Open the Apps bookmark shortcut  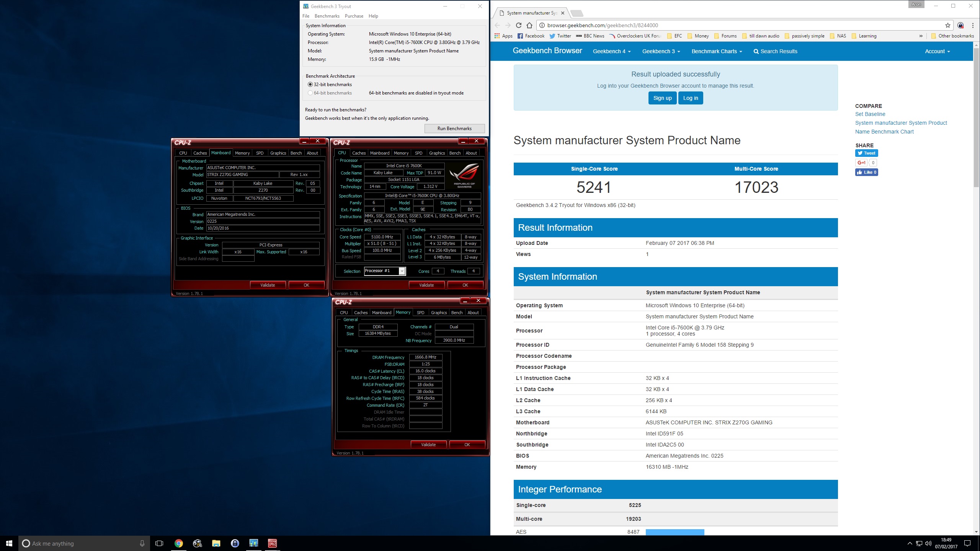pyautogui.click(x=503, y=36)
